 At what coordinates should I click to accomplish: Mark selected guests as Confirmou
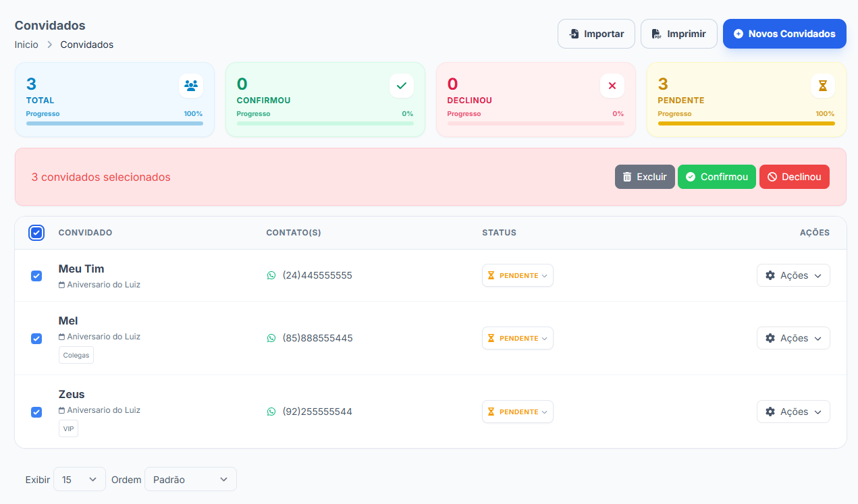point(716,177)
